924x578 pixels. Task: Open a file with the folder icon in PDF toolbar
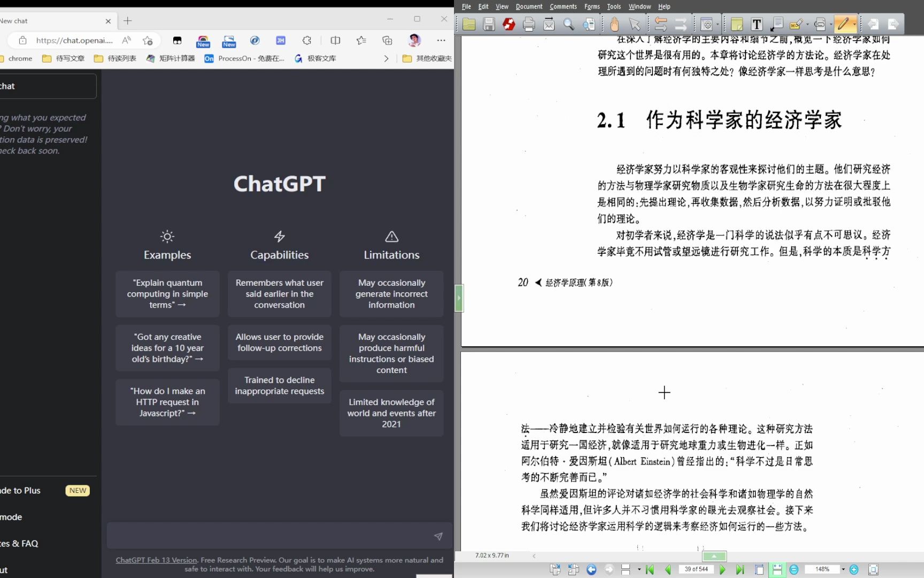[469, 24]
